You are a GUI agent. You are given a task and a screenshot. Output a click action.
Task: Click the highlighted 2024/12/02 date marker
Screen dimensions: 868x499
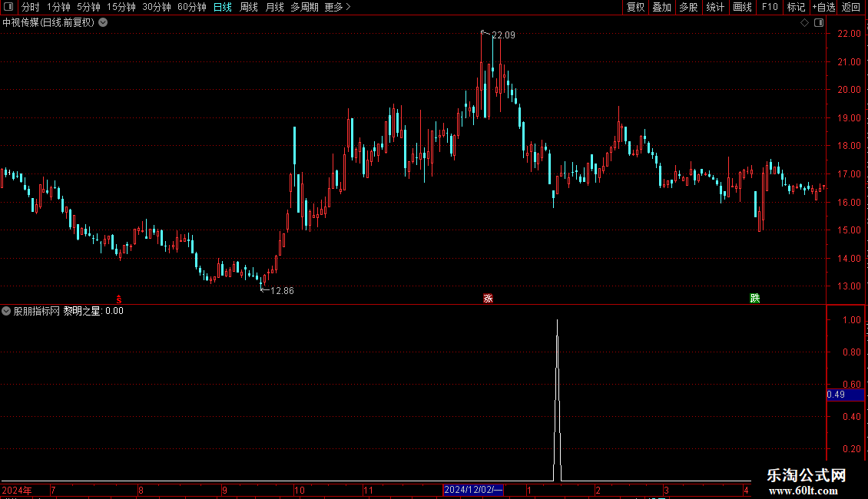tap(473, 490)
